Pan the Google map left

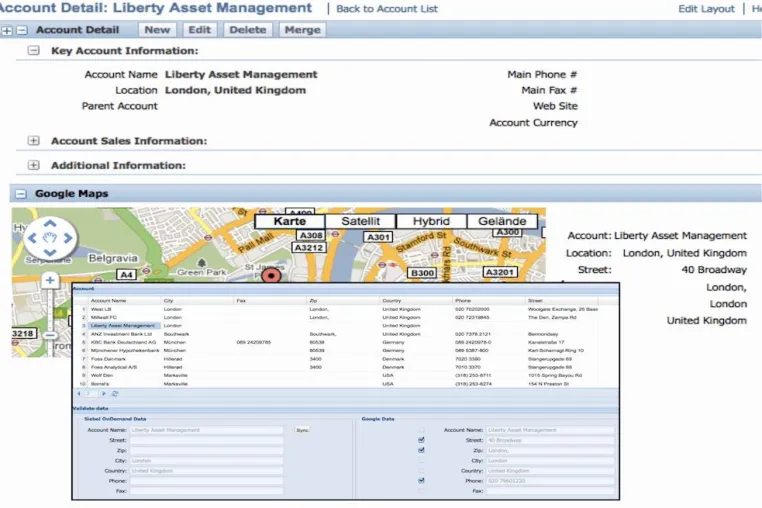tap(32, 238)
